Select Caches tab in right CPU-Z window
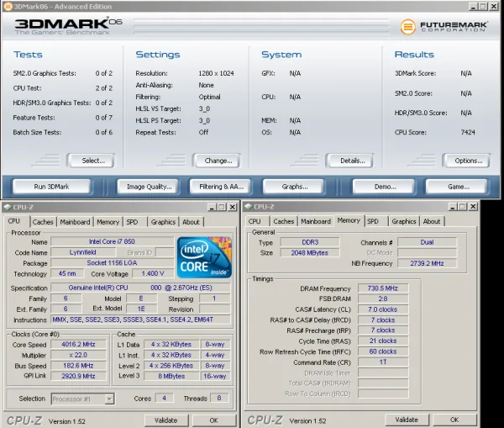Image resolution: width=504 pixels, height=428 pixels. 284,221
